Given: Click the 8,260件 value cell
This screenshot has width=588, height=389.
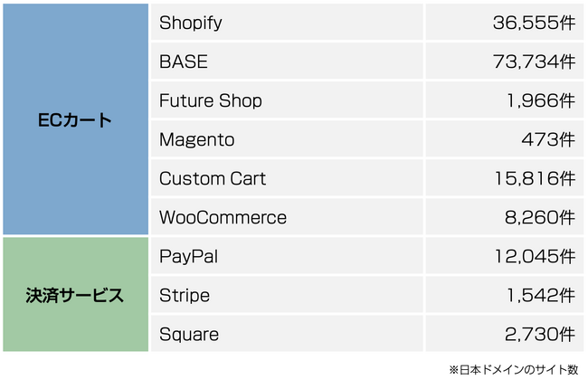Looking at the screenshot, I should (536, 218).
